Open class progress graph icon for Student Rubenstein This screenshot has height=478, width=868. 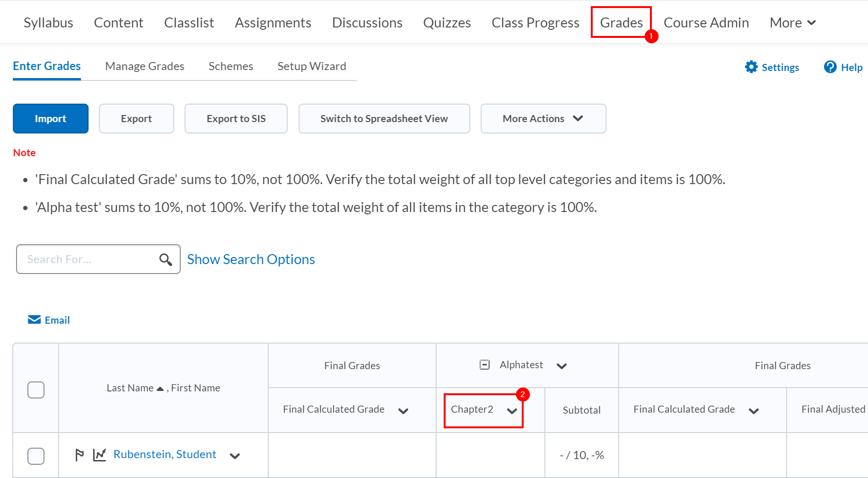[100, 455]
